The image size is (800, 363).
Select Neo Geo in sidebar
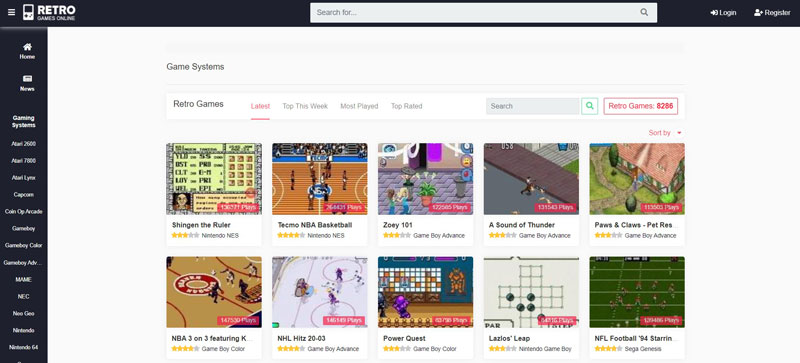[23, 313]
